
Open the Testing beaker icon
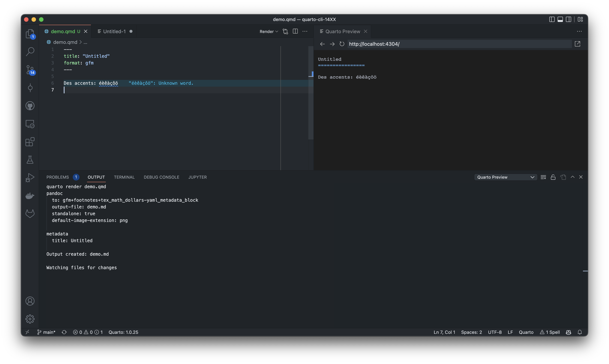(30, 160)
